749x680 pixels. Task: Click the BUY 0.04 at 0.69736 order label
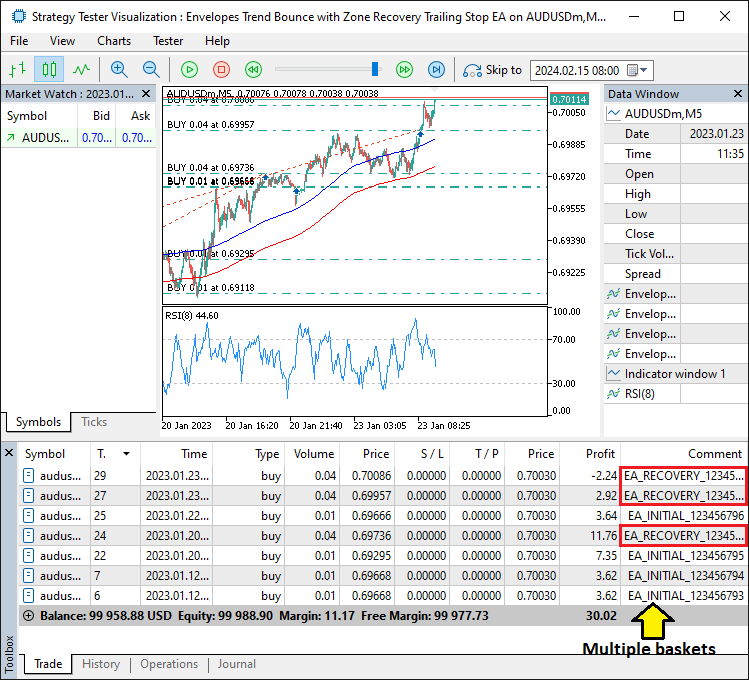pyautogui.click(x=211, y=168)
